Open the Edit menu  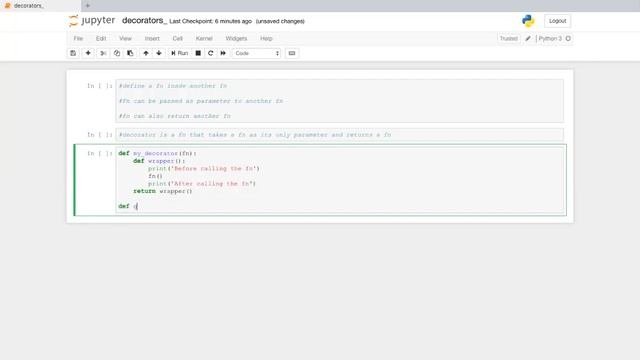(101, 38)
